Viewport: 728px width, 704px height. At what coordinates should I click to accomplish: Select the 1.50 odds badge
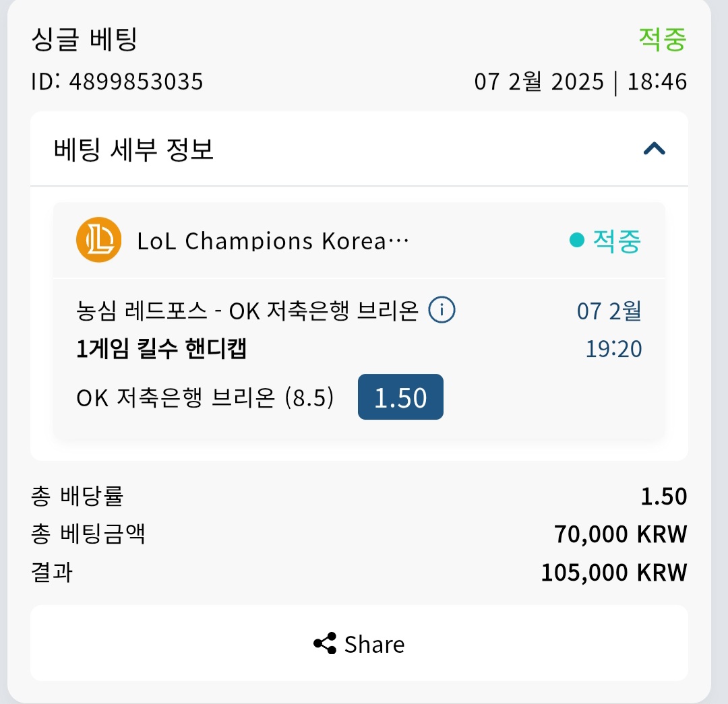click(400, 397)
